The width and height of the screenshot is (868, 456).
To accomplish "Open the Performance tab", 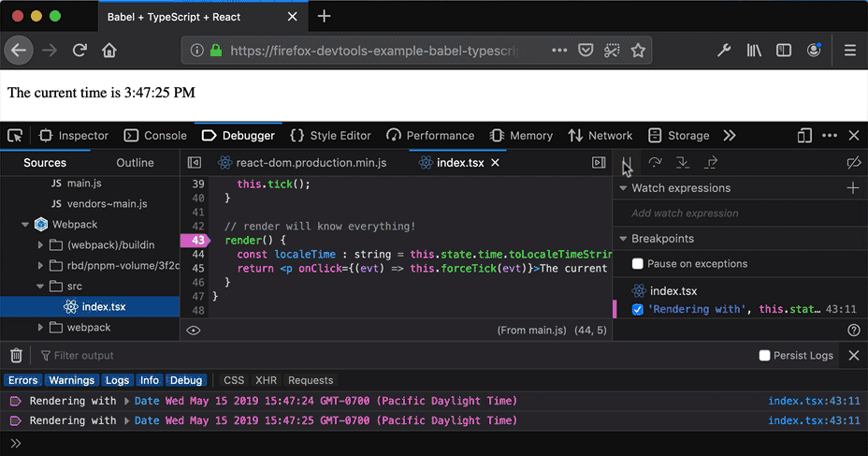I will click(x=430, y=136).
